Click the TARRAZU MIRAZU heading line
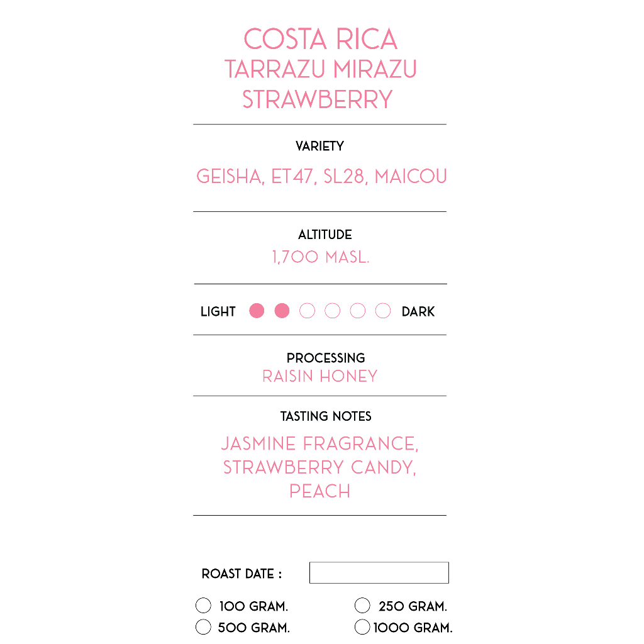This screenshot has width=644, height=644. (320, 69)
